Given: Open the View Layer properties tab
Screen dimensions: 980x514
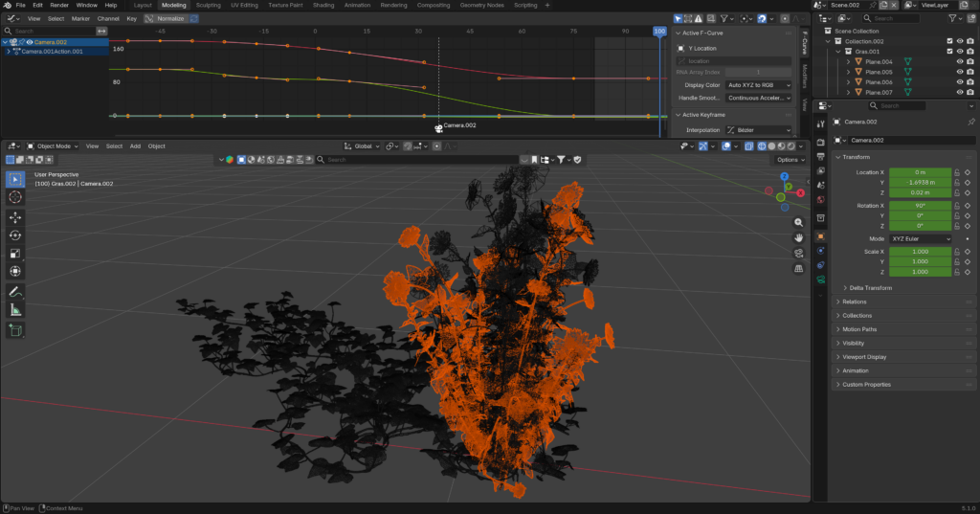Looking at the screenshot, I should [x=820, y=170].
